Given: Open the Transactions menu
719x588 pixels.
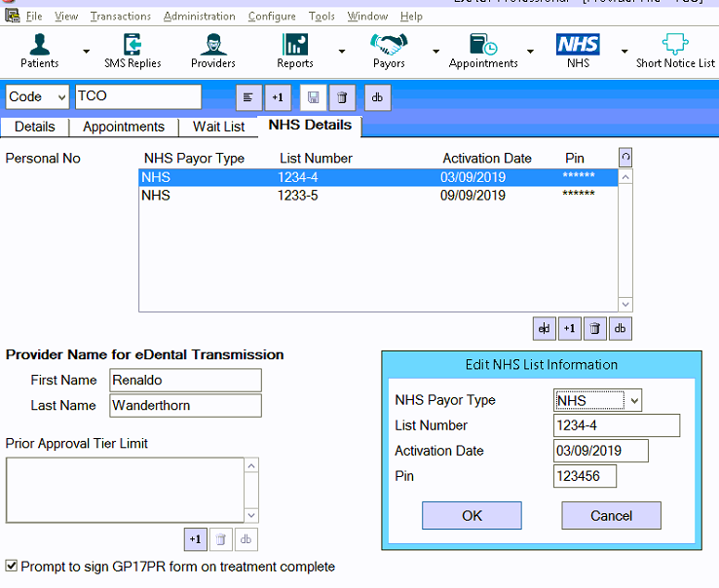Looking at the screenshot, I should coord(120,17).
